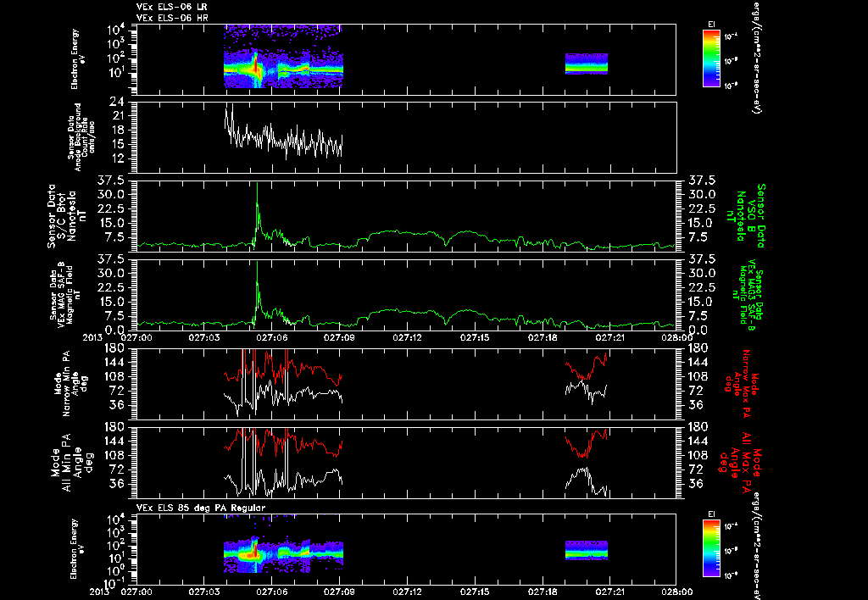Click the rainbow color bar beside the 85 deg PA spectrogram
The width and height of the screenshot is (868, 600).
point(711,548)
